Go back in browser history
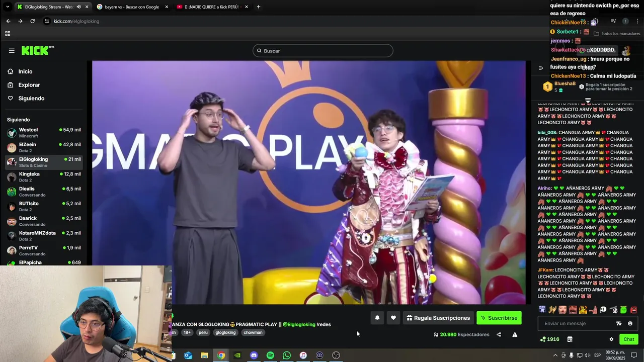This screenshot has height=362, width=644. pyautogui.click(x=8, y=21)
